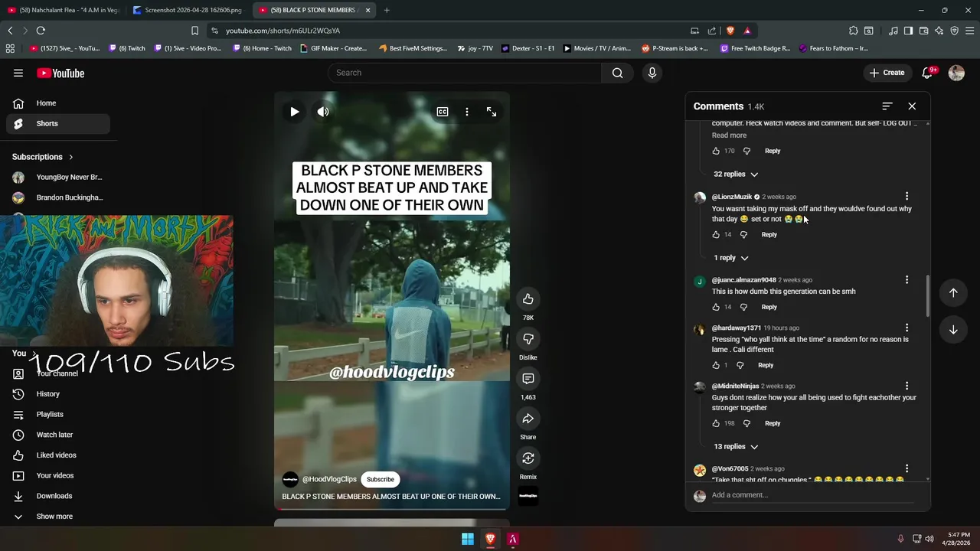
Task: Play the short video
Action: click(295, 112)
